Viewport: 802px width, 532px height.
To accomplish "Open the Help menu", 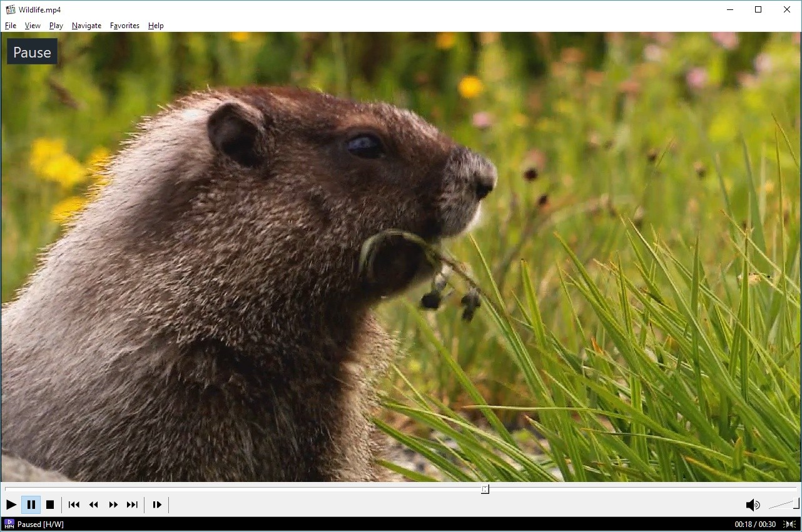I will pyautogui.click(x=156, y=26).
